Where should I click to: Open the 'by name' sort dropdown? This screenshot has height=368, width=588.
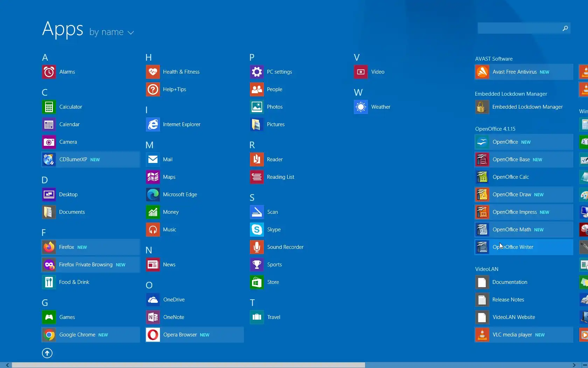[x=112, y=32]
